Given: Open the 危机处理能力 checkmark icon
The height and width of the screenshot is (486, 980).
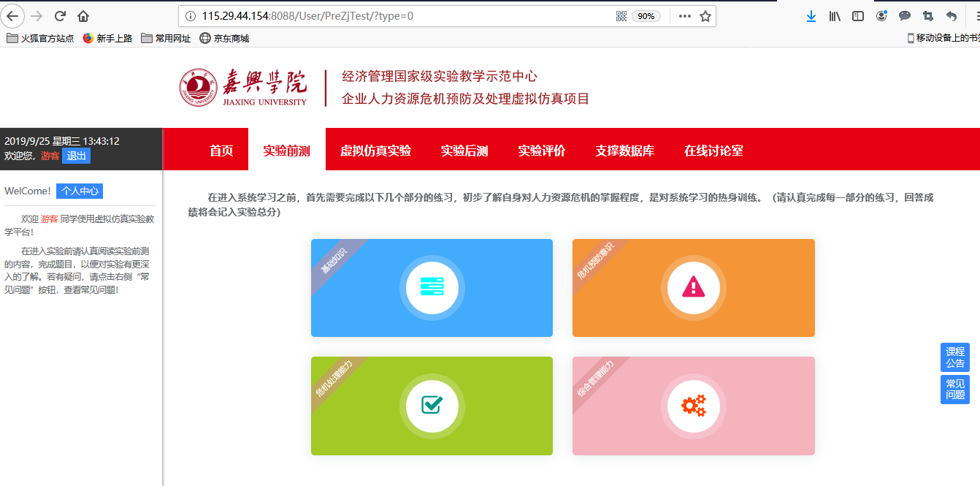Looking at the screenshot, I should [x=432, y=405].
